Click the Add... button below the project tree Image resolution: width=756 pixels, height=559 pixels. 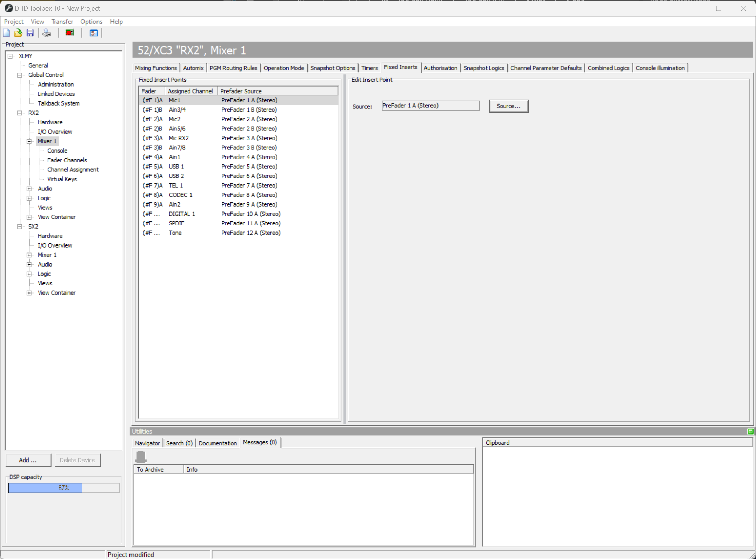(28, 460)
